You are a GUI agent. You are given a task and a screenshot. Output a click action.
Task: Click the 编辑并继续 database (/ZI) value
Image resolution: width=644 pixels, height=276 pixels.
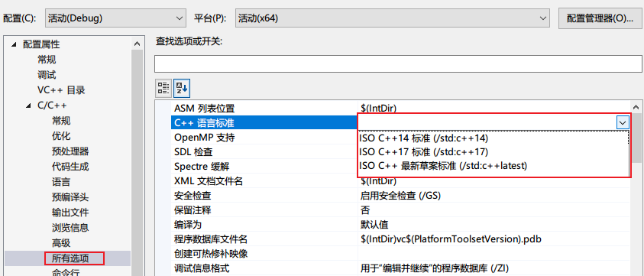coord(435,269)
